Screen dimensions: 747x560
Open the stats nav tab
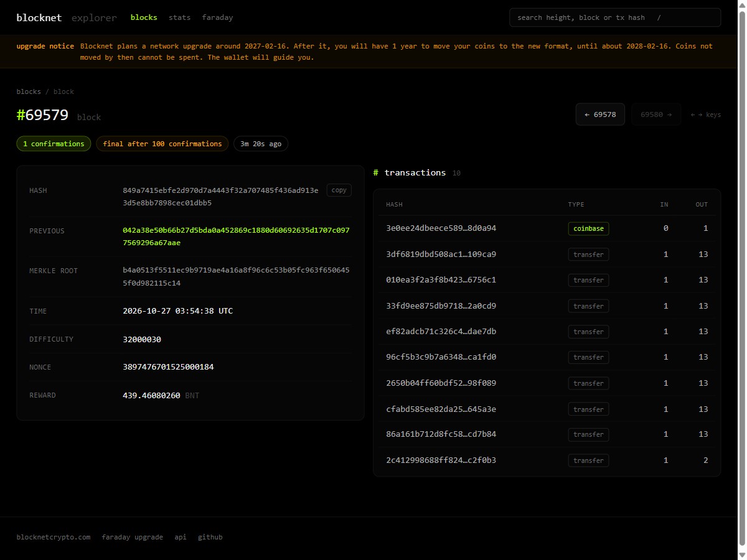[x=180, y=17]
